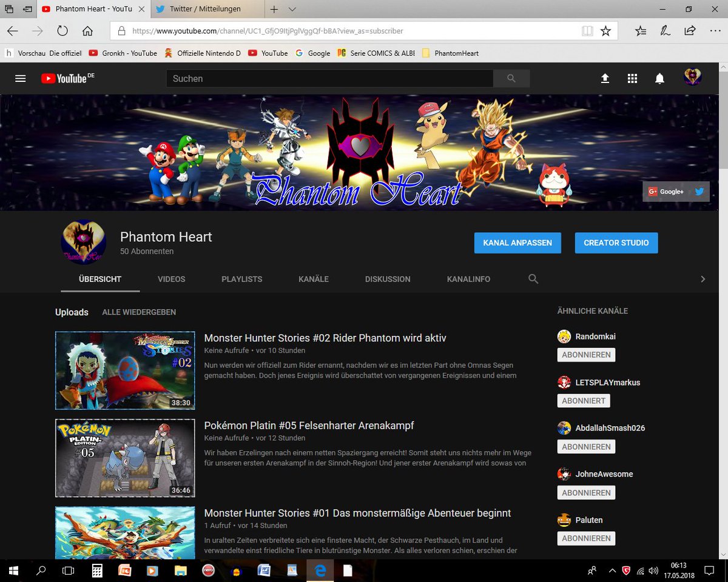The height and width of the screenshot is (582, 728).
Task: Open the Action Center notification icon
Action: tap(709, 570)
